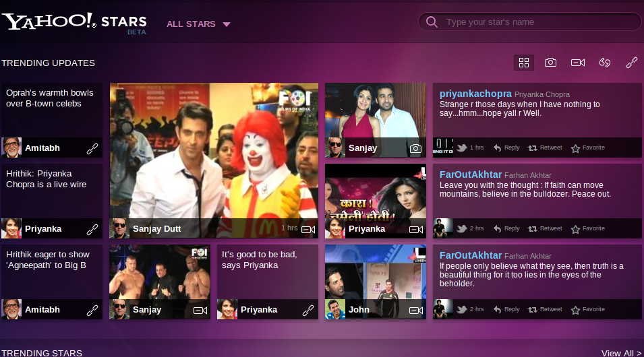Open link icon on good to be bad card
Image resolution: width=644 pixels, height=357 pixels.
(308, 311)
